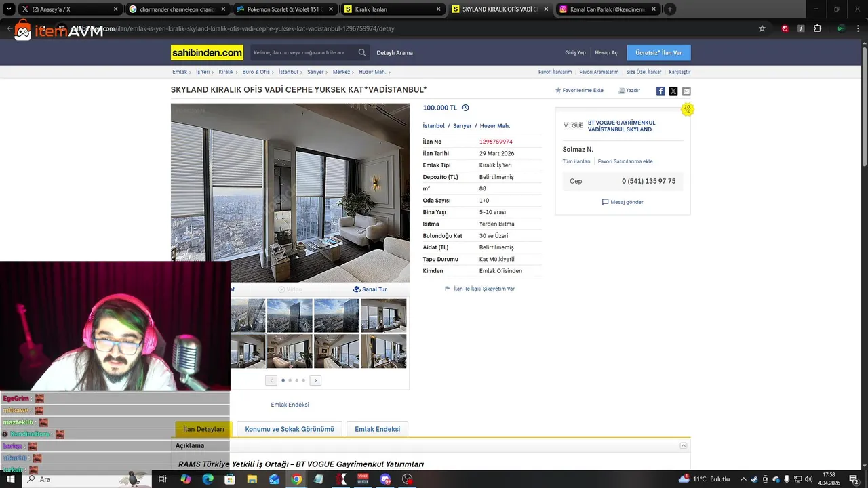
Task: Click Giriş Yap link
Action: (575, 53)
